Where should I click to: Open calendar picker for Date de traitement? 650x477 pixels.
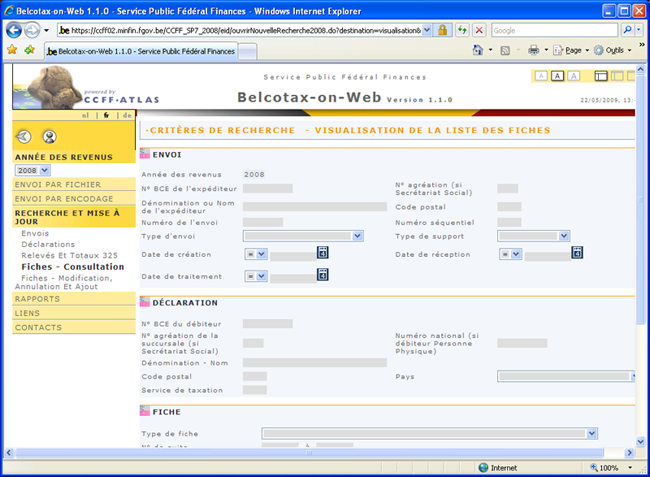(x=323, y=275)
